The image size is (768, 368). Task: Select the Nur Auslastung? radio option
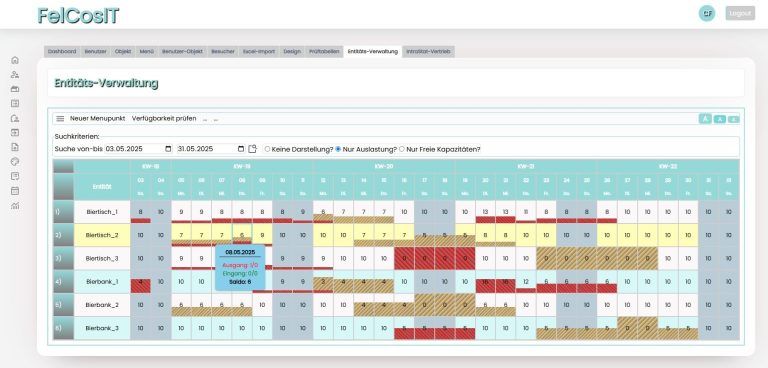tap(338, 149)
